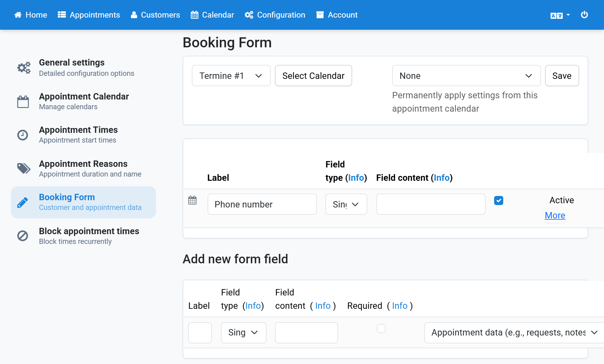The width and height of the screenshot is (604, 364).
Task: Click the calendar icon beside Phone number
Action: tap(192, 200)
